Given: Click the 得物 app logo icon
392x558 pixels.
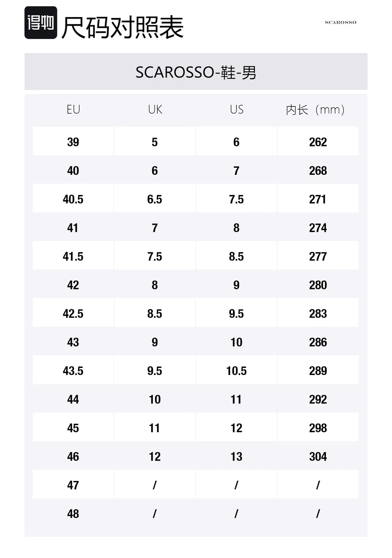Looking at the screenshot, I should pyautogui.click(x=41, y=23).
